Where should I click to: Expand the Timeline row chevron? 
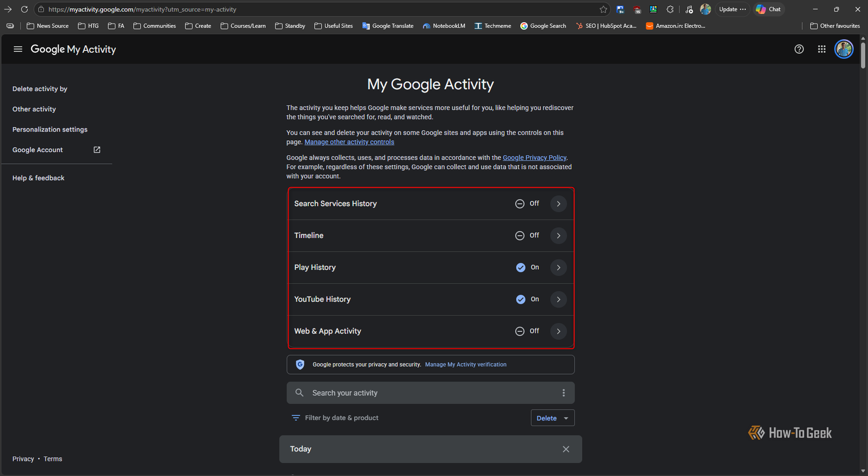558,236
